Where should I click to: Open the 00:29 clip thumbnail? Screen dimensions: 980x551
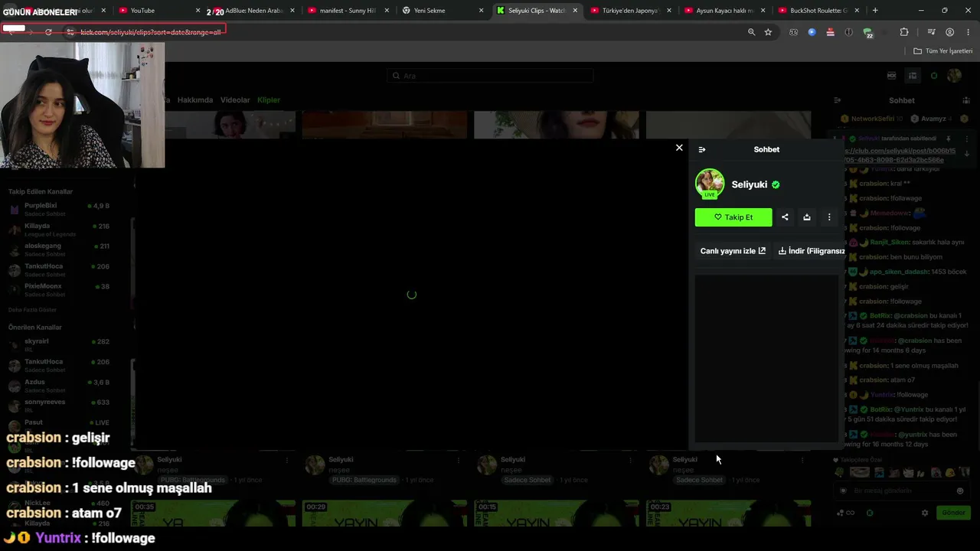(384, 514)
